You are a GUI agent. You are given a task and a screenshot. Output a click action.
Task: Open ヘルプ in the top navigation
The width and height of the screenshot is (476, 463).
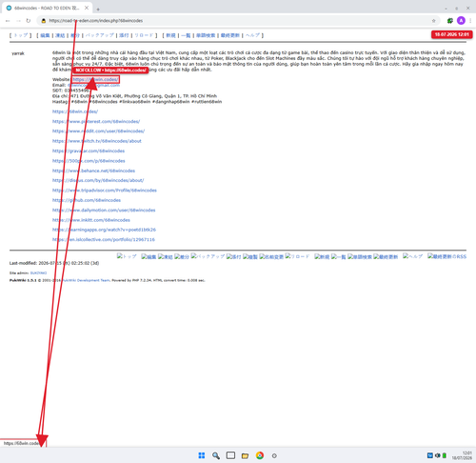(252, 35)
